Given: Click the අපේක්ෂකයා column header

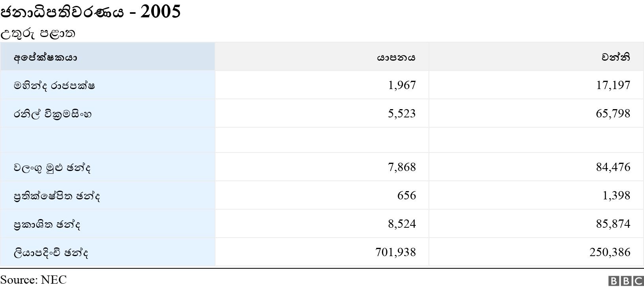Looking at the screenshot, I should coord(45,58).
